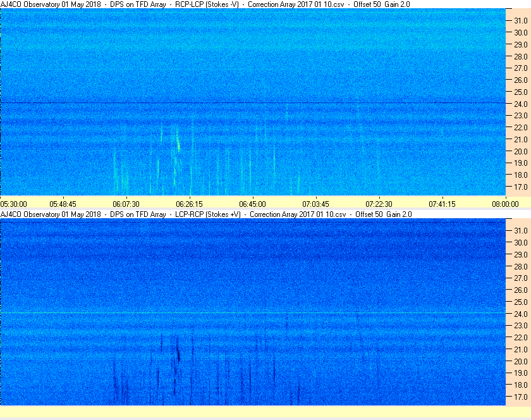531x420 pixels.
Task: Pick 22.0 on the Stokes +V frequency axis
Action: coord(521,337)
